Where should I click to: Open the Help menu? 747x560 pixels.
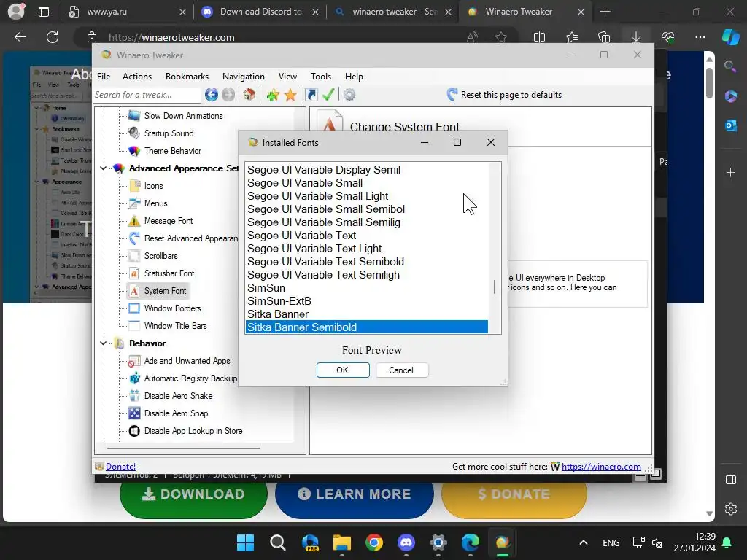coord(354,76)
